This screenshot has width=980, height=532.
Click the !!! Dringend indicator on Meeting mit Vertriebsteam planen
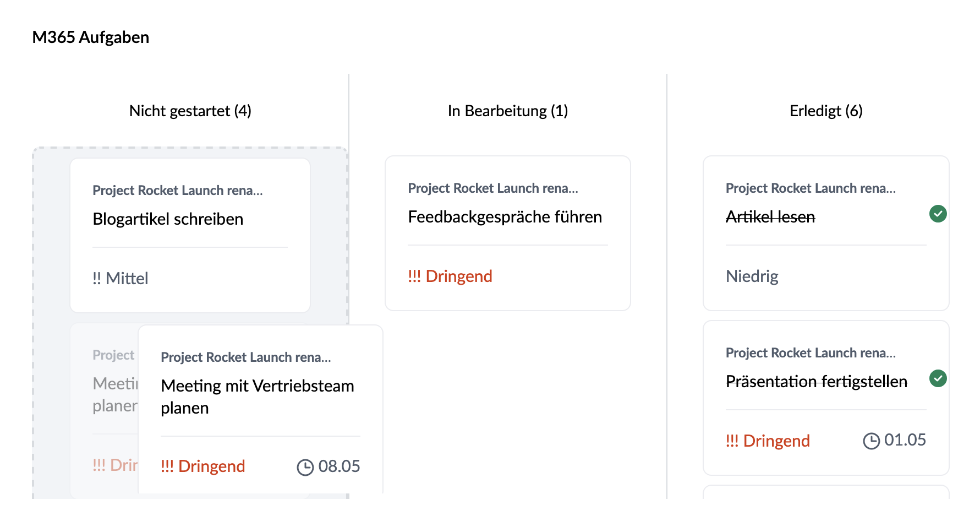pyautogui.click(x=202, y=466)
